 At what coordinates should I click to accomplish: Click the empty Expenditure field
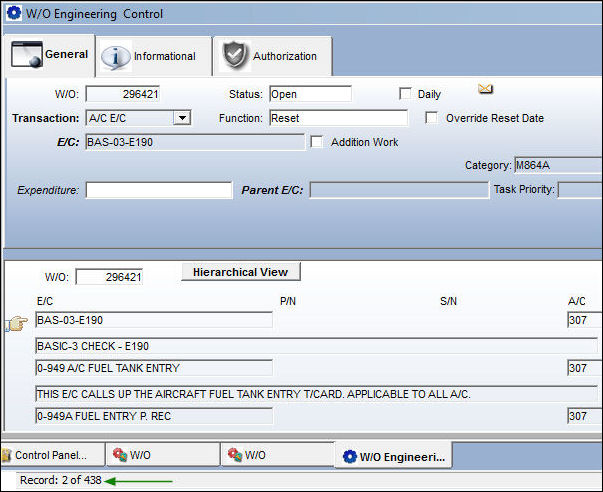[159, 190]
